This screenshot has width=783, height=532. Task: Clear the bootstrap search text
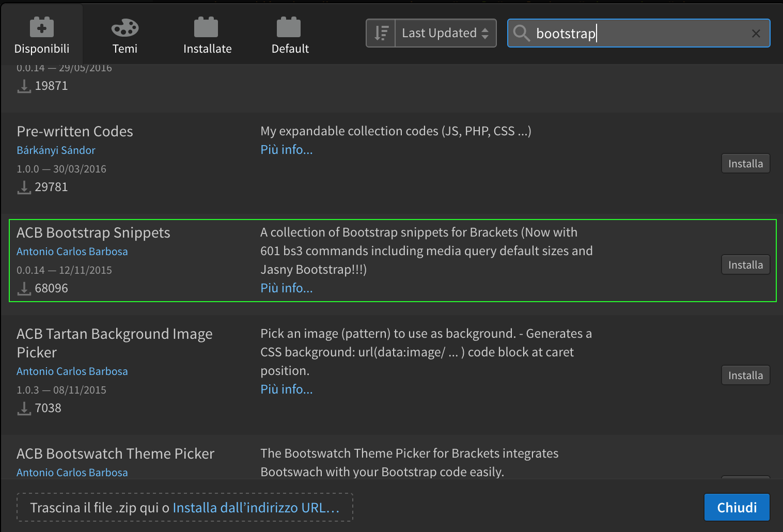click(x=756, y=34)
